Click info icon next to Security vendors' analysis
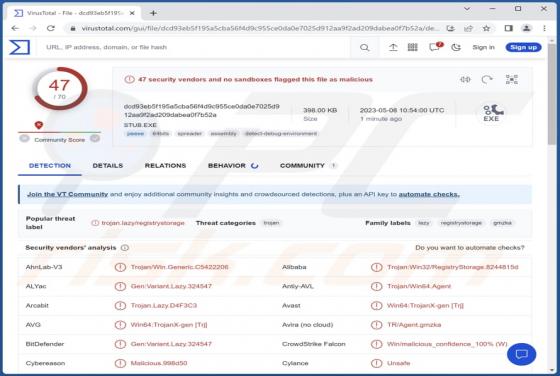 click(x=125, y=247)
